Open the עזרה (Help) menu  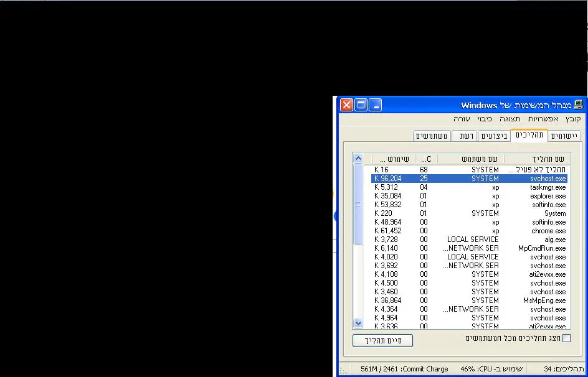click(462, 119)
